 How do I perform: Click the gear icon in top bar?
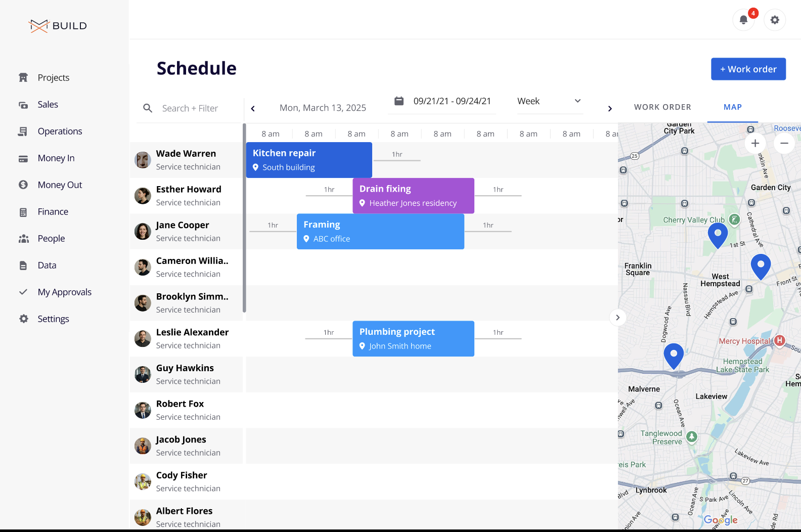coord(774,20)
